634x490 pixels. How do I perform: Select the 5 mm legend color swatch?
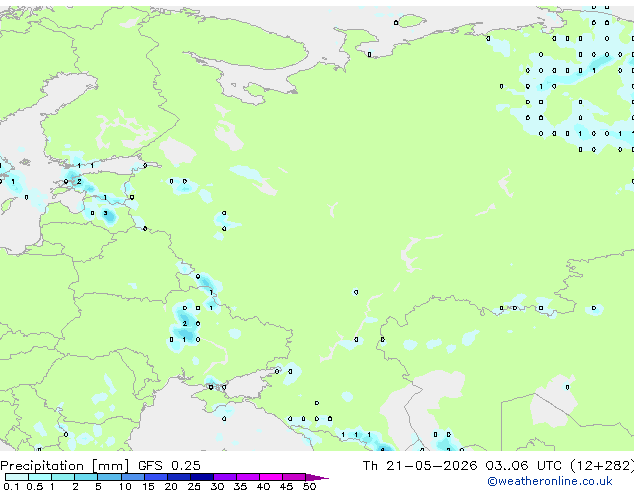click(109, 477)
